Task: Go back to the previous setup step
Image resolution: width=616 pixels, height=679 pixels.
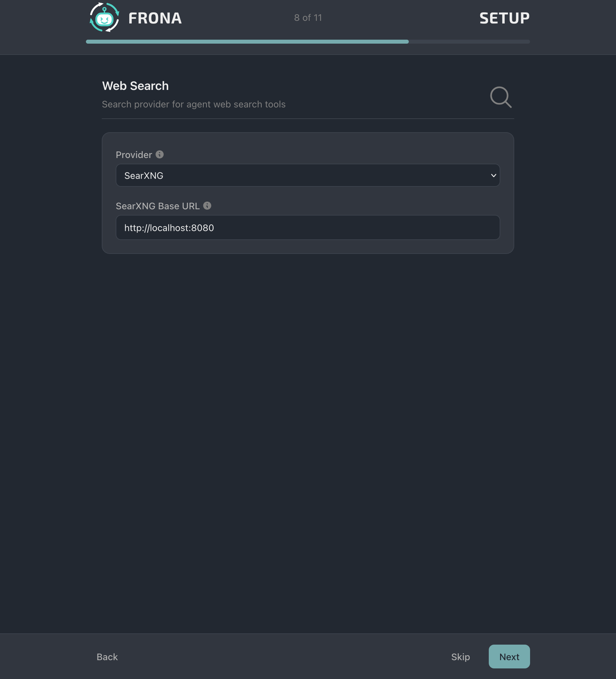Action: [x=107, y=657]
